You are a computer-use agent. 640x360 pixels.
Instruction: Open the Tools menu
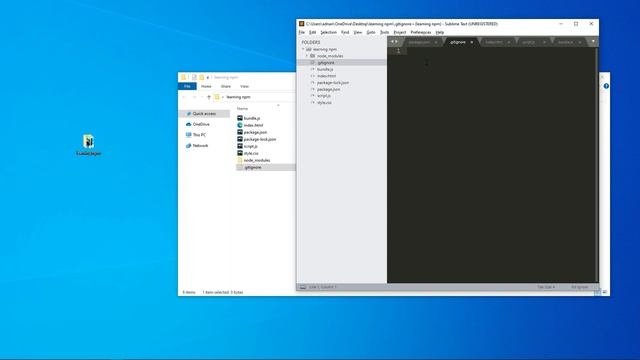click(x=384, y=32)
